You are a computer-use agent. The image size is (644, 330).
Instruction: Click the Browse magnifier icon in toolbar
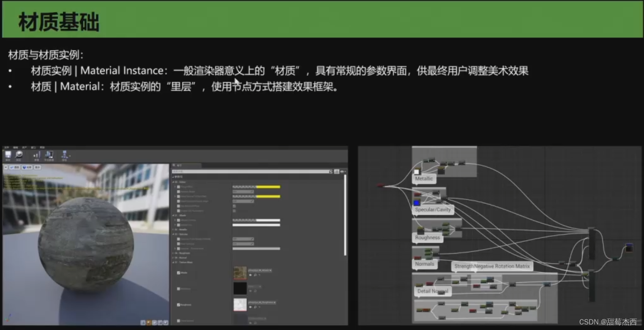tap(19, 154)
